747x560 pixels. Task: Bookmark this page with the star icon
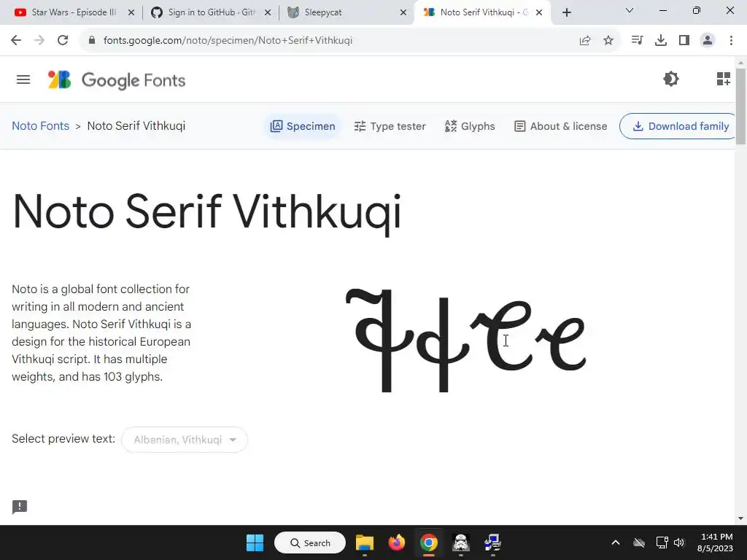click(608, 41)
